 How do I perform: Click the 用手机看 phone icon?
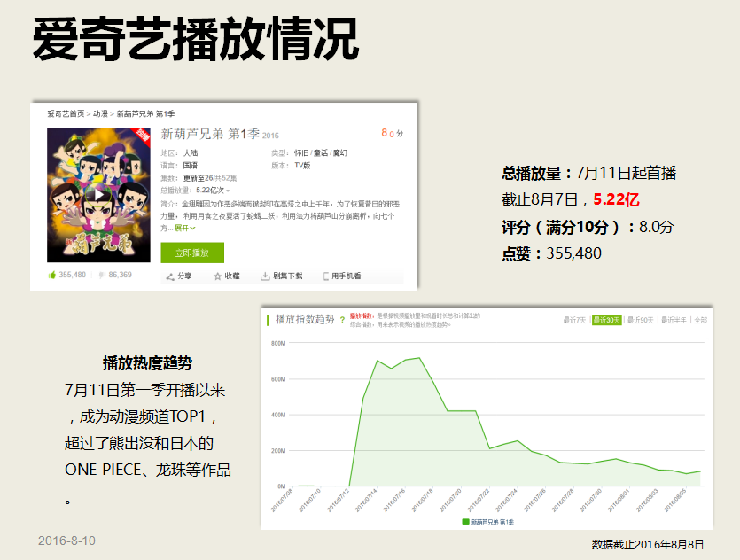click(x=325, y=276)
